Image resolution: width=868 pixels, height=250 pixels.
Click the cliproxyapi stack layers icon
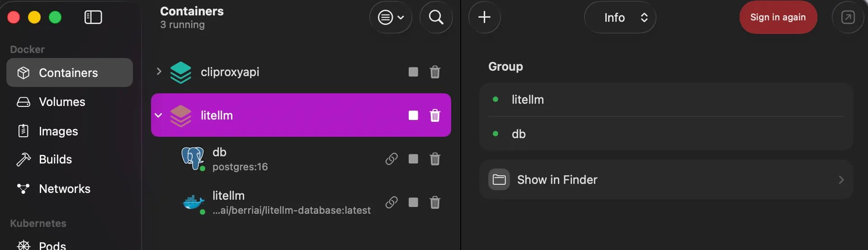[x=180, y=72]
